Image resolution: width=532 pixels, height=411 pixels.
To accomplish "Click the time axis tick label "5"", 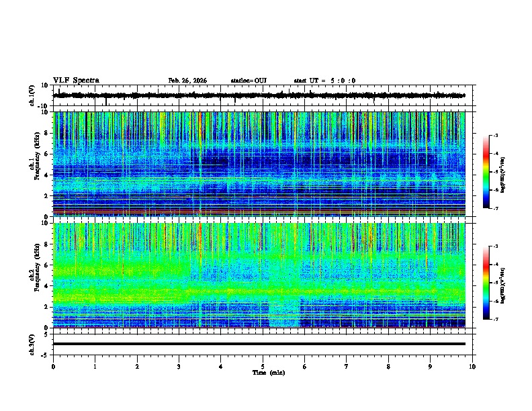I will click(x=263, y=367).
